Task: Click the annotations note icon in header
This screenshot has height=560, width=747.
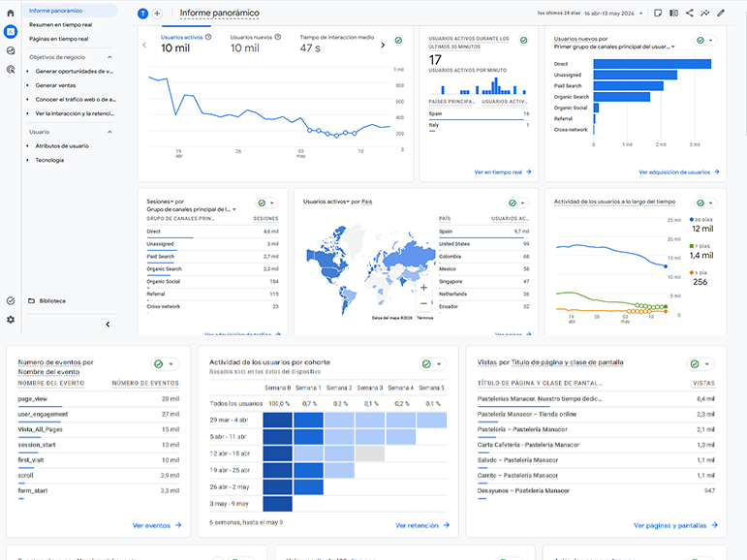Action: pyautogui.click(x=658, y=13)
